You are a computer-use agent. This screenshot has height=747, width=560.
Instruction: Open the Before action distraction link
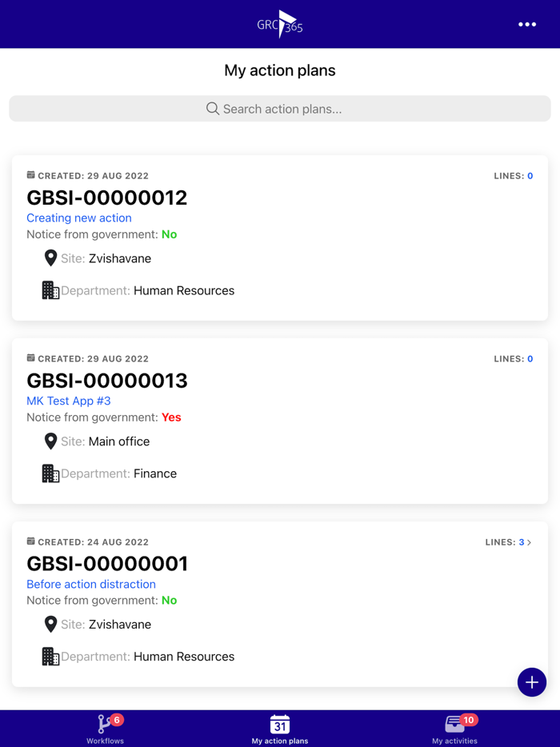coord(90,584)
